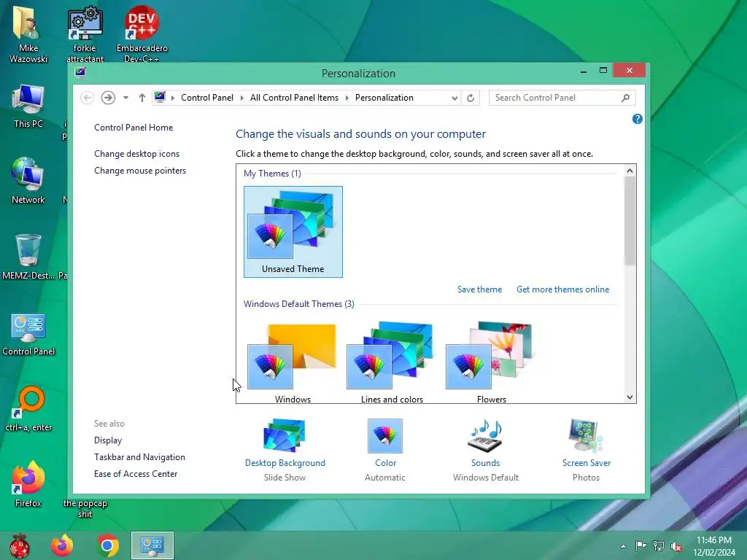
Task: Select the forkie attractant desktop shortcut
Action: pyautogui.click(x=85, y=34)
